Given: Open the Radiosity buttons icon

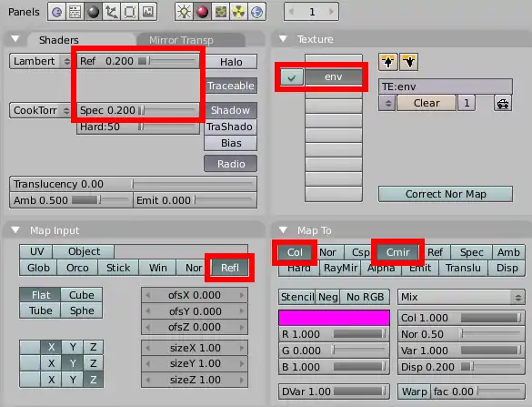Looking at the screenshot, I should click(239, 12).
